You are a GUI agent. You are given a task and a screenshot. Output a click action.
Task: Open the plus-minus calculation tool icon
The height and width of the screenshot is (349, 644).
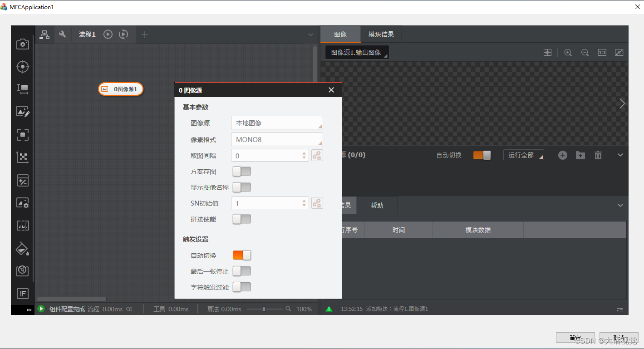coord(23,180)
